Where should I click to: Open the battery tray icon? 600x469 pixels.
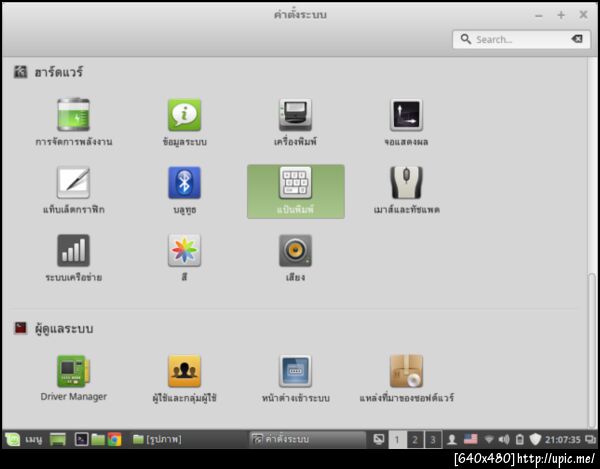(x=520, y=440)
